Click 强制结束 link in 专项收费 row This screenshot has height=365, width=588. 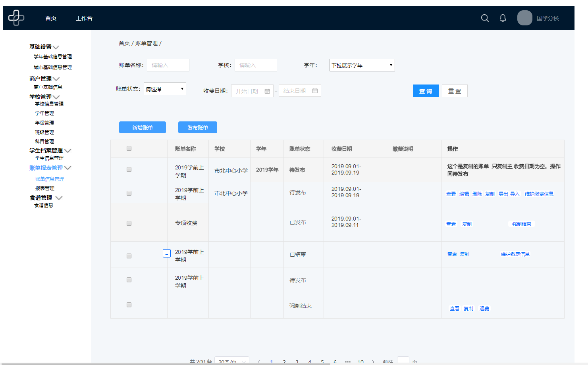click(522, 224)
